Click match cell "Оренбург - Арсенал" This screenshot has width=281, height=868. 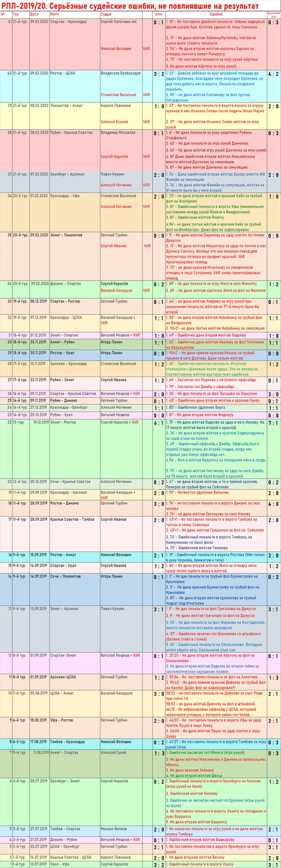pos(67,175)
